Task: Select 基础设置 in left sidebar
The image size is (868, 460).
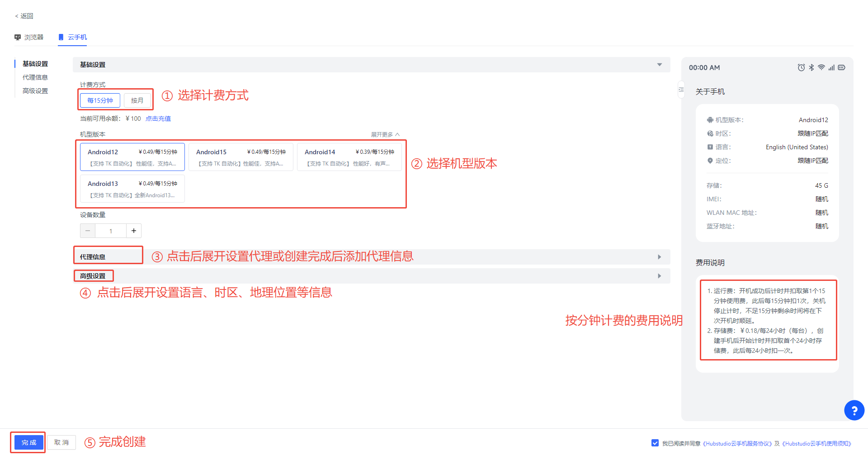Action: pyautogui.click(x=35, y=64)
